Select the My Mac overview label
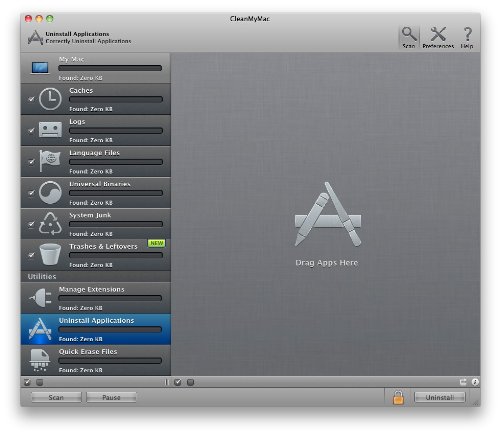Viewport: 500px width, 434px height. [71, 59]
